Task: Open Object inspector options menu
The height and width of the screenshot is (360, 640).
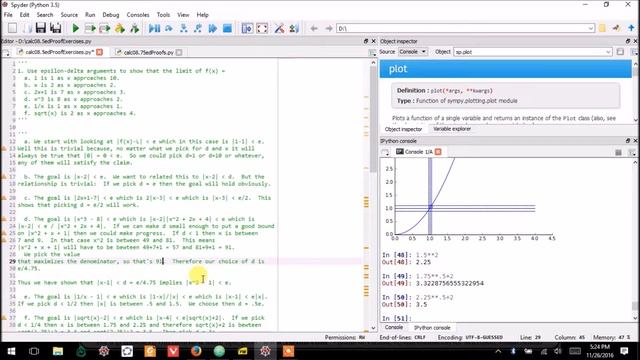Action: [634, 52]
